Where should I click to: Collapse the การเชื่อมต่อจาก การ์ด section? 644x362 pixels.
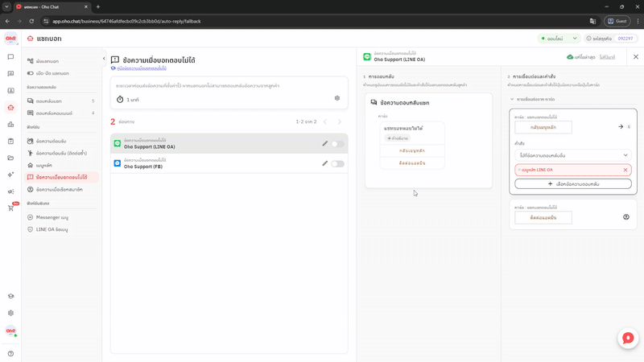point(511,100)
